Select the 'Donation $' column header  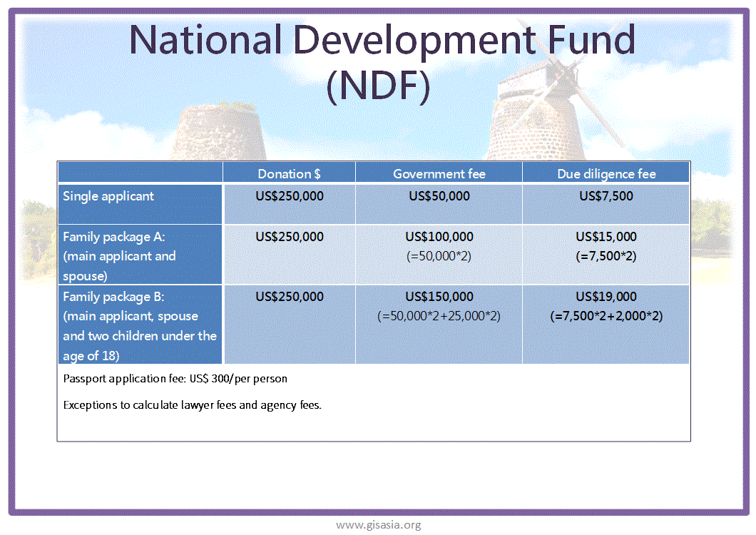pos(290,173)
